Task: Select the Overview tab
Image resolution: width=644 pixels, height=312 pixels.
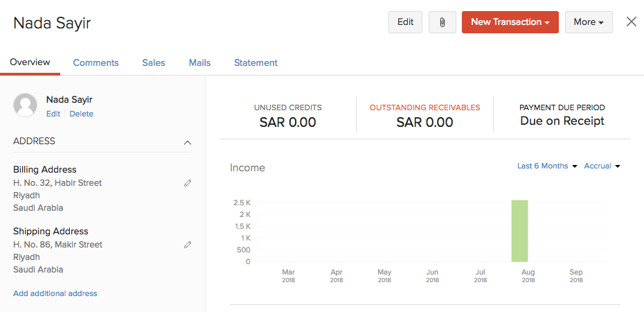Action: tap(30, 62)
